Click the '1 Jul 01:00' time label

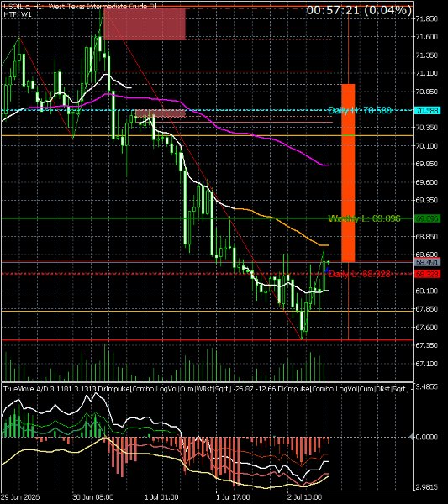pos(161,497)
